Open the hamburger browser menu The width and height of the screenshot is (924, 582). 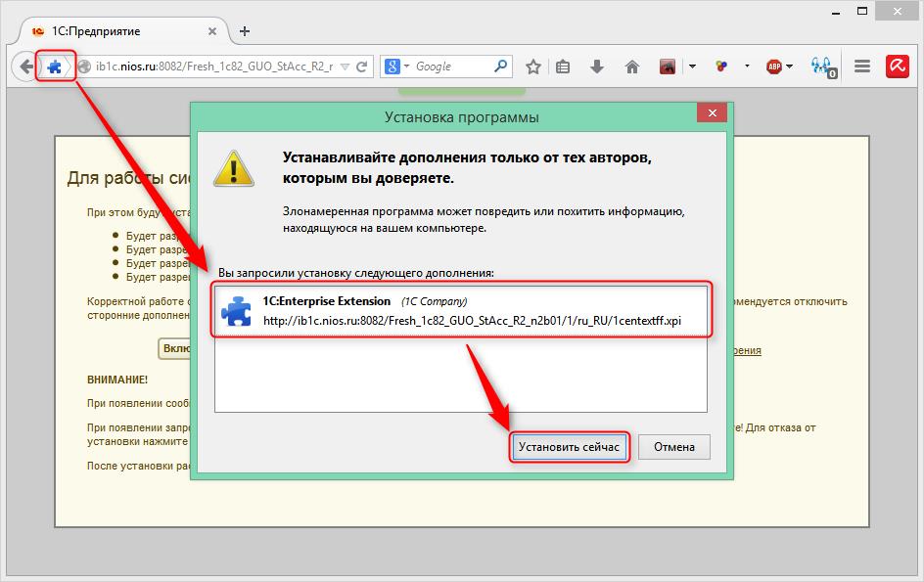[x=862, y=66]
